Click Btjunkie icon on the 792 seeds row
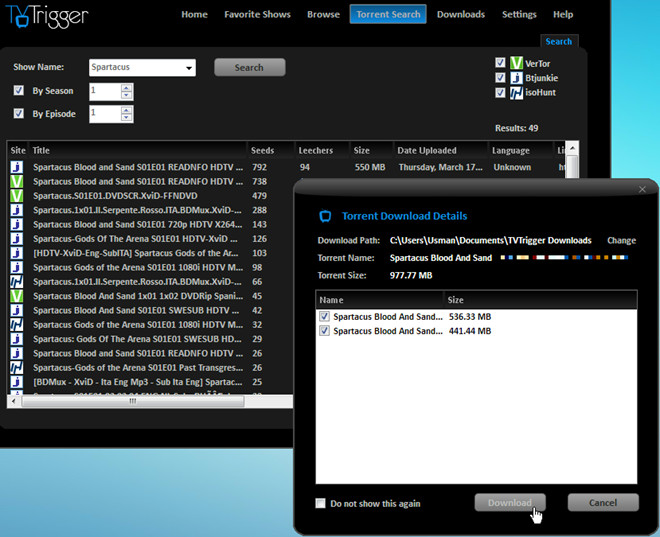Image resolution: width=660 pixels, height=537 pixels. [16, 167]
